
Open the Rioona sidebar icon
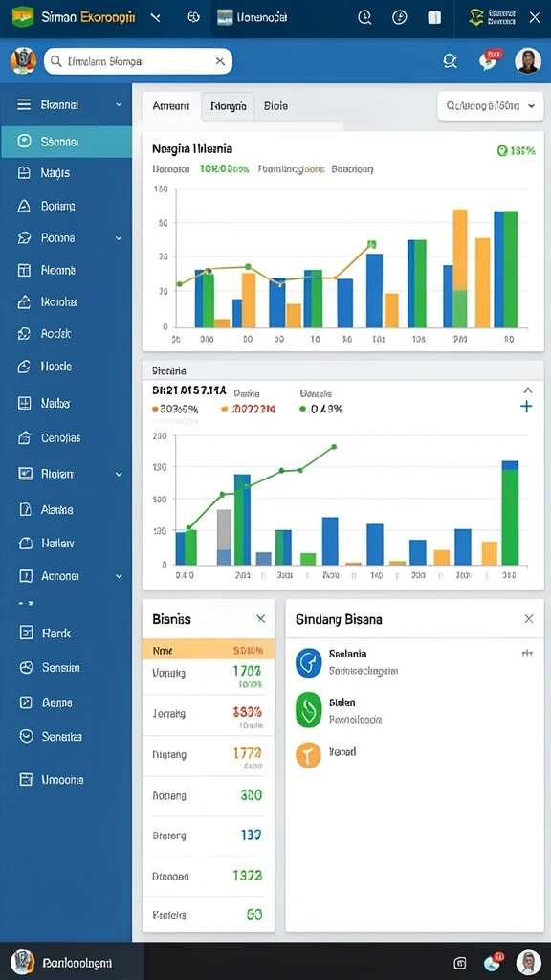24,270
